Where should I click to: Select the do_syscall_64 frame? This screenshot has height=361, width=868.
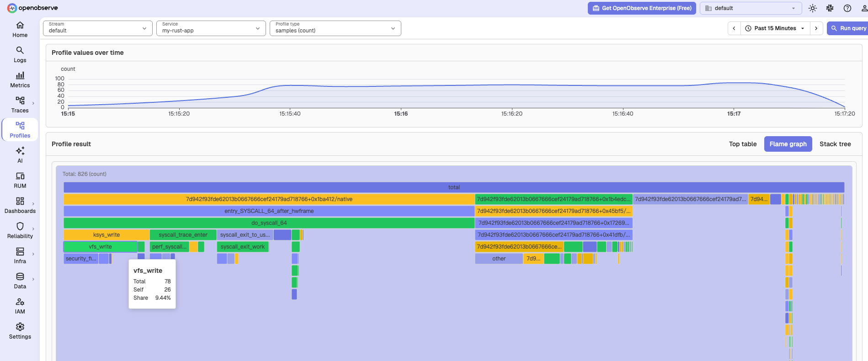pyautogui.click(x=269, y=223)
